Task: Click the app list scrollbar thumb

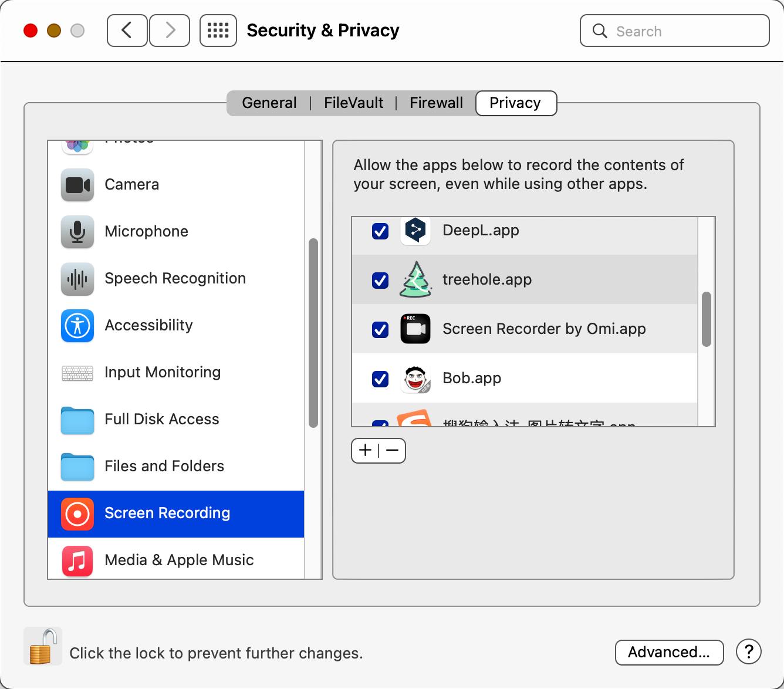Action: (x=707, y=319)
